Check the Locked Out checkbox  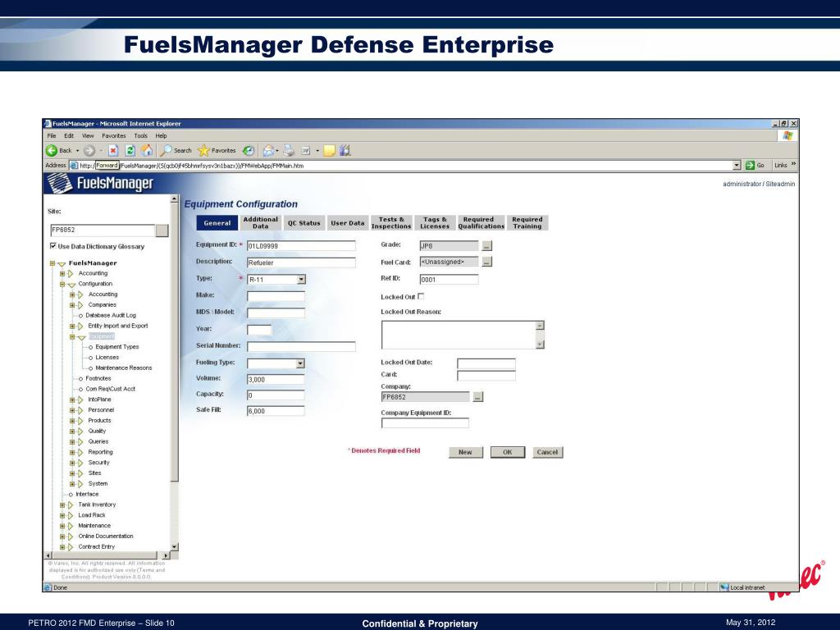(x=421, y=296)
